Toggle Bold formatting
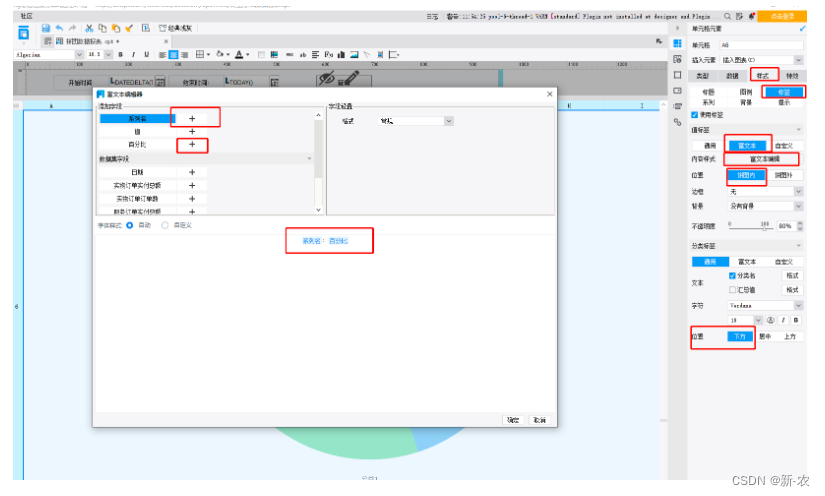This screenshot has width=825, height=496. [x=120, y=54]
